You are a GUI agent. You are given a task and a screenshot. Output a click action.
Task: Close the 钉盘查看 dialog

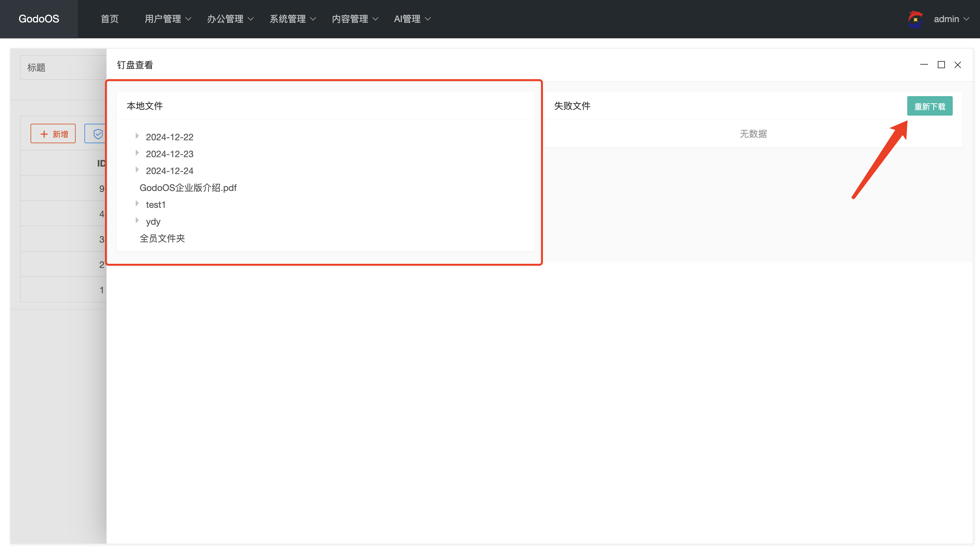[x=958, y=65]
